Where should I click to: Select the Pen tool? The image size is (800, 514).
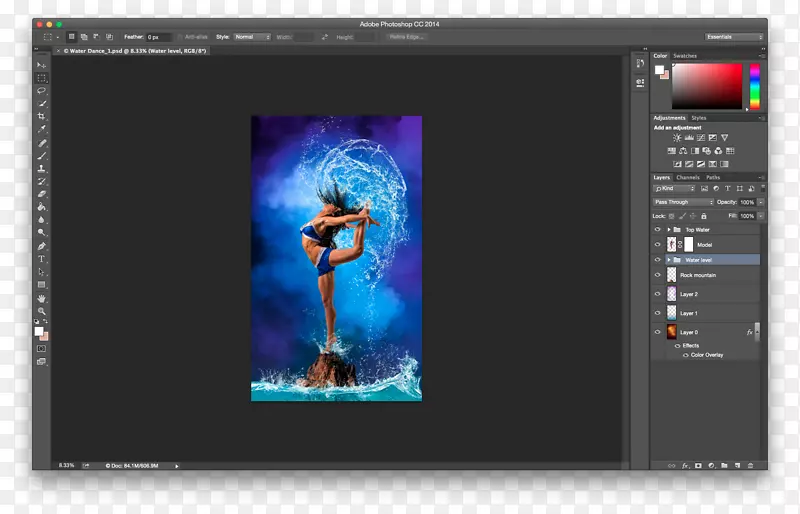pyautogui.click(x=42, y=246)
